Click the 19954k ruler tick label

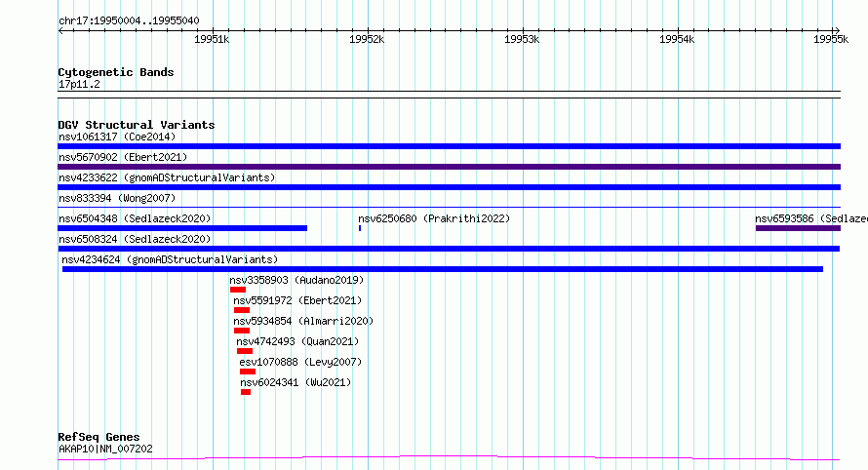click(677, 39)
